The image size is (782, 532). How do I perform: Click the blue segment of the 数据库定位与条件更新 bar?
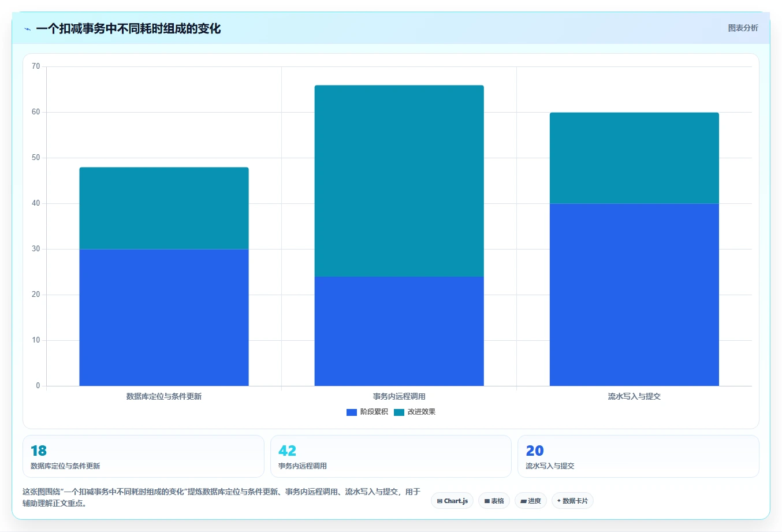pos(164,317)
